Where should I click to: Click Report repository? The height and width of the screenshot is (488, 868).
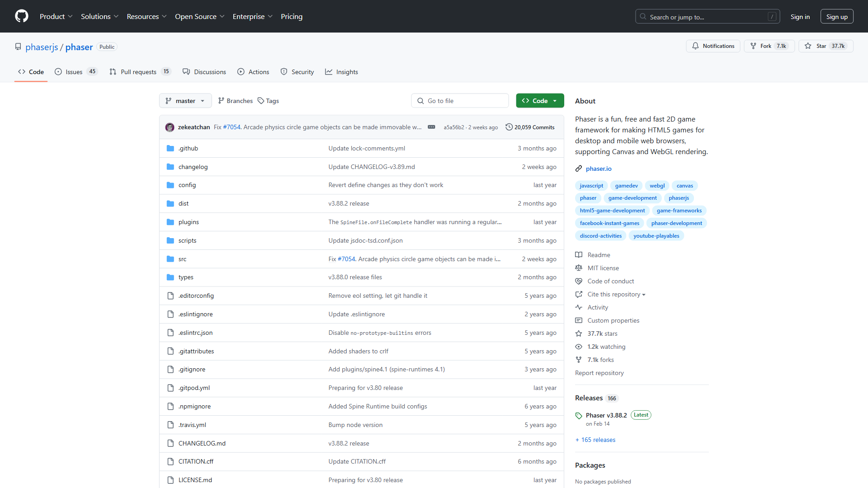pos(599,373)
